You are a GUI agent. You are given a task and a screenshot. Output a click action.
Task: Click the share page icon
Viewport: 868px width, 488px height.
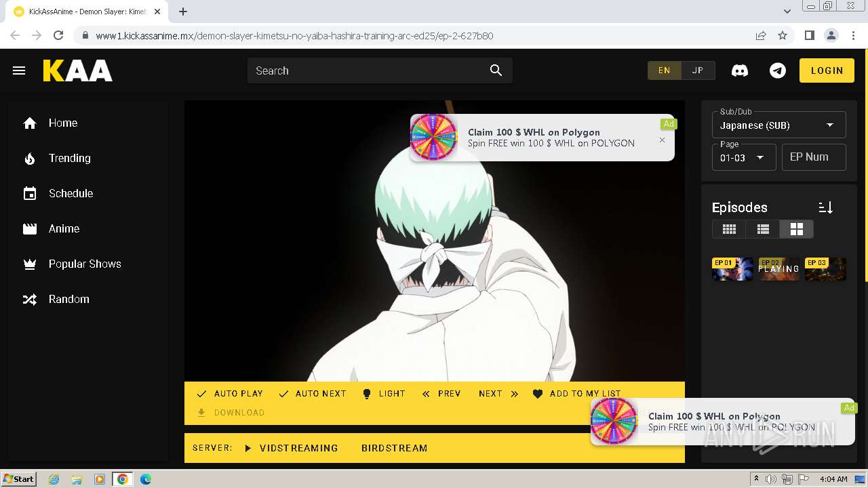tap(761, 35)
